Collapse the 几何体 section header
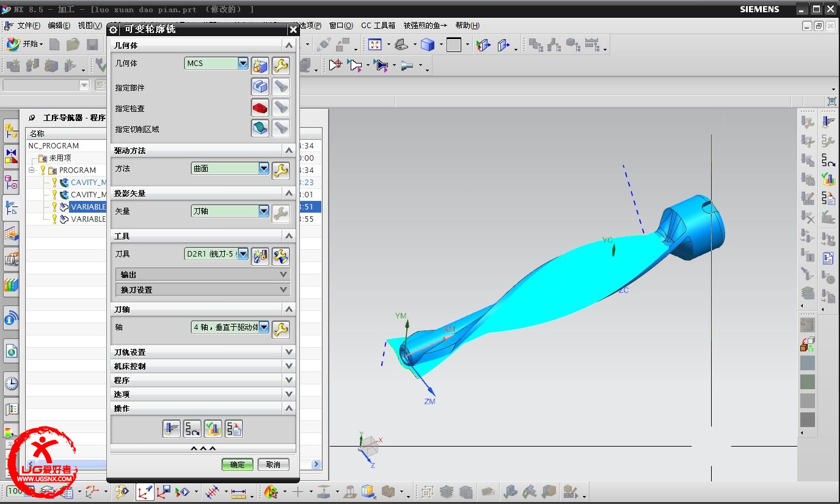The image size is (840, 504). (203, 45)
